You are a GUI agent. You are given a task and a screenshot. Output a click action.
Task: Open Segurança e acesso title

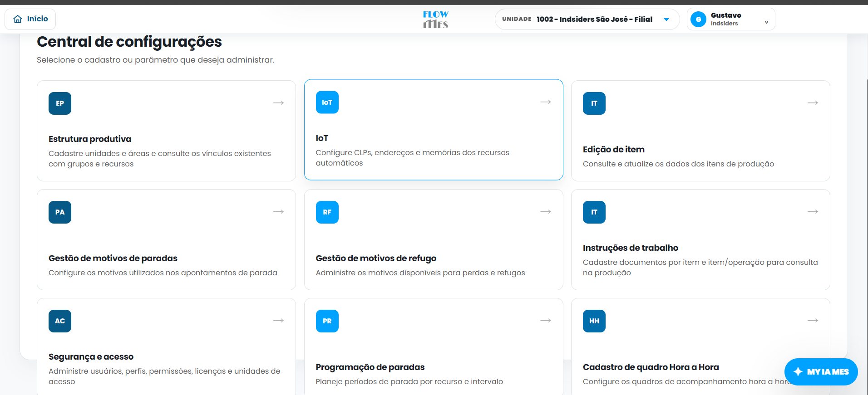[x=91, y=357]
